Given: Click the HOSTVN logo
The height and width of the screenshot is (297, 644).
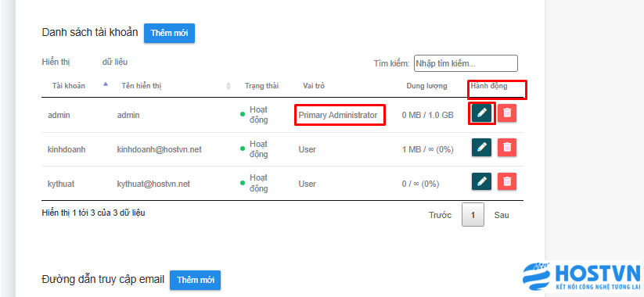Looking at the screenshot, I should tap(581, 276).
